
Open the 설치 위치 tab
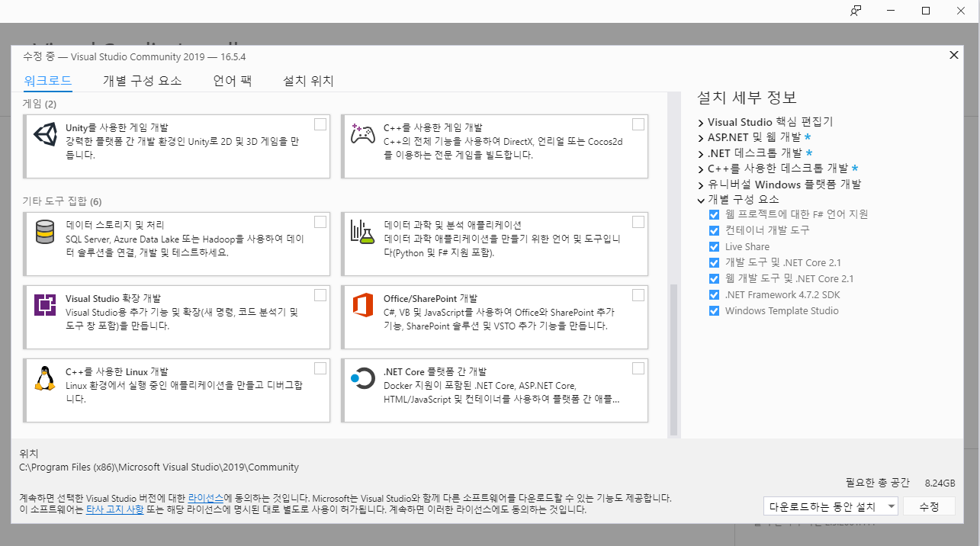point(308,81)
